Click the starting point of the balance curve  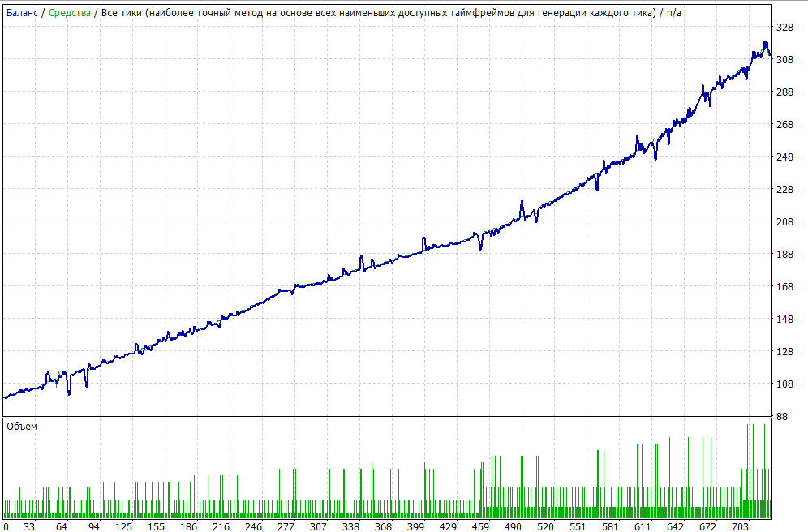[5, 397]
